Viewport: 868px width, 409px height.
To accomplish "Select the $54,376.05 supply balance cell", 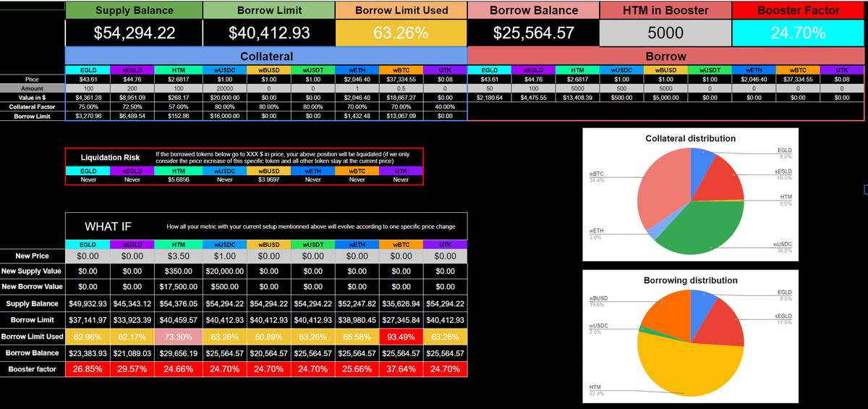I will click(x=177, y=303).
